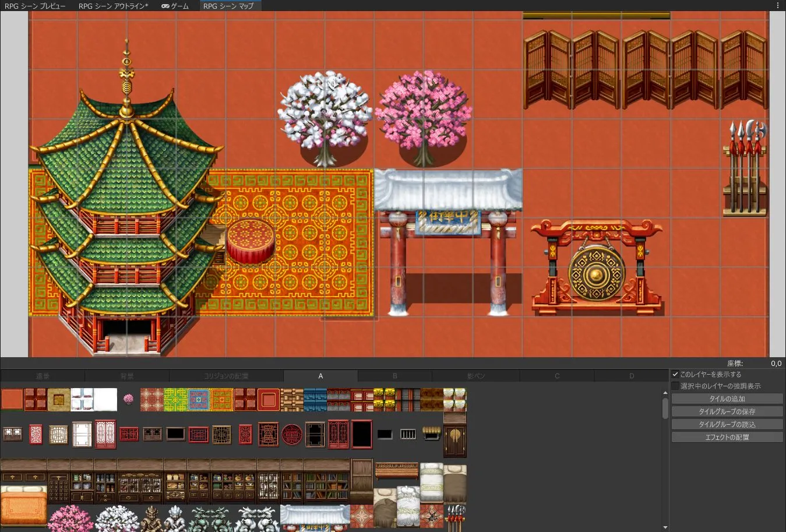Click the tile palette scrollbar up arrow
This screenshot has width=786, height=532.
pyautogui.click(x=665, y=393)
